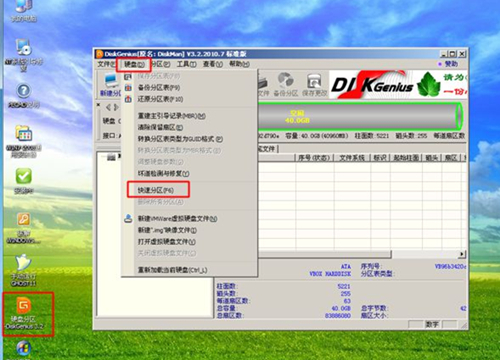The image size is (500, 360).
Task: Click the 序号(状态) column header
Action: tap(314, 158)
